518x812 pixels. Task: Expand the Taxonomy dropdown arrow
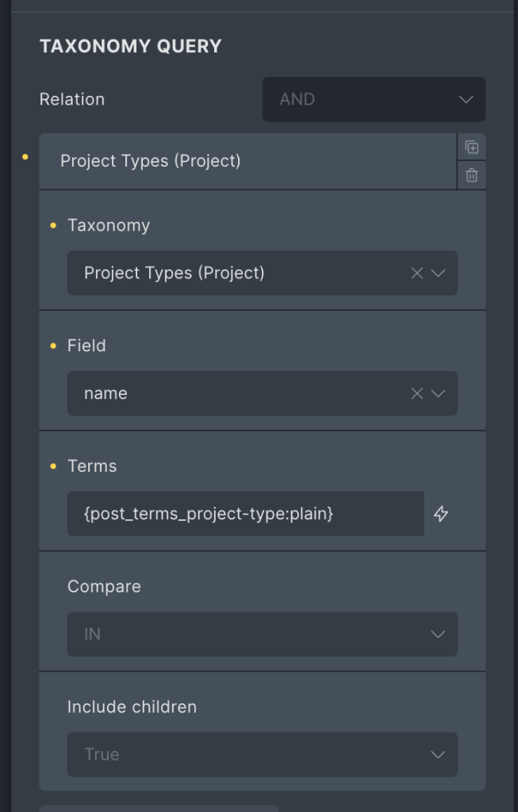pos(438,273)
